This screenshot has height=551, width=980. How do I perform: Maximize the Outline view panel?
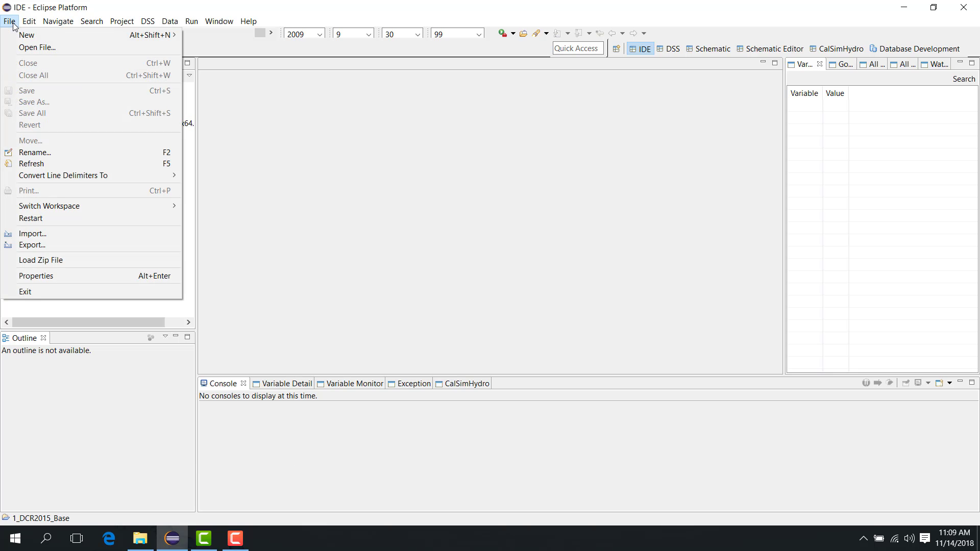click(x=187, y=337)
